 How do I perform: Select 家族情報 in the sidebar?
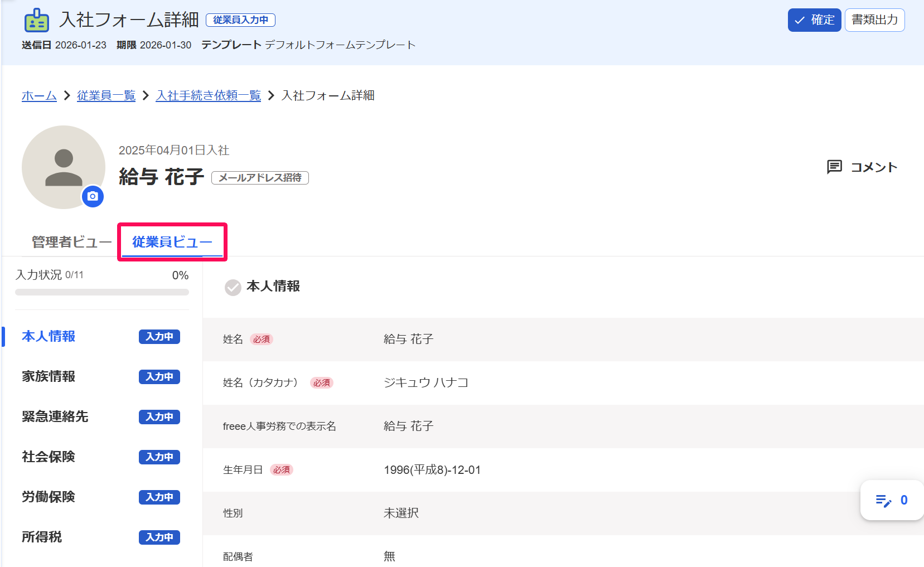[x=48, y=376]
